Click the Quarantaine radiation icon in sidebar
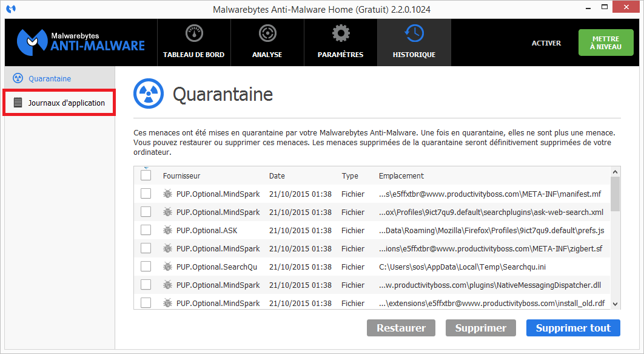Viewport: 644px width, 354px height. (18, 78)
